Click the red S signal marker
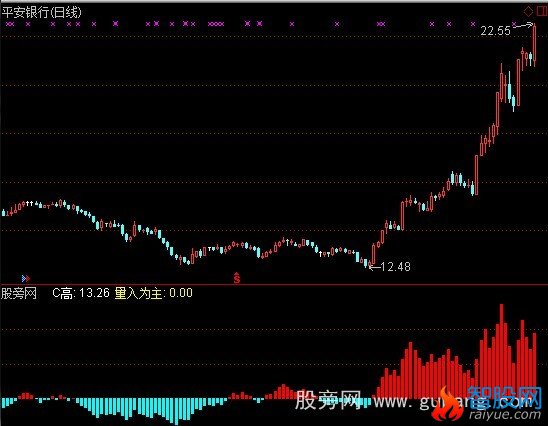 237,277
